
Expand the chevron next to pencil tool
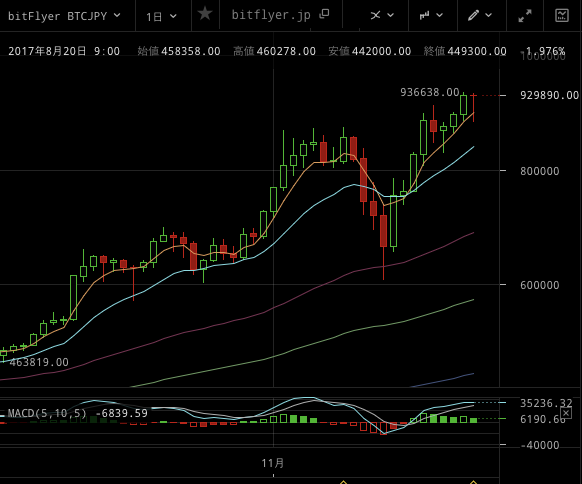[488, 15]
